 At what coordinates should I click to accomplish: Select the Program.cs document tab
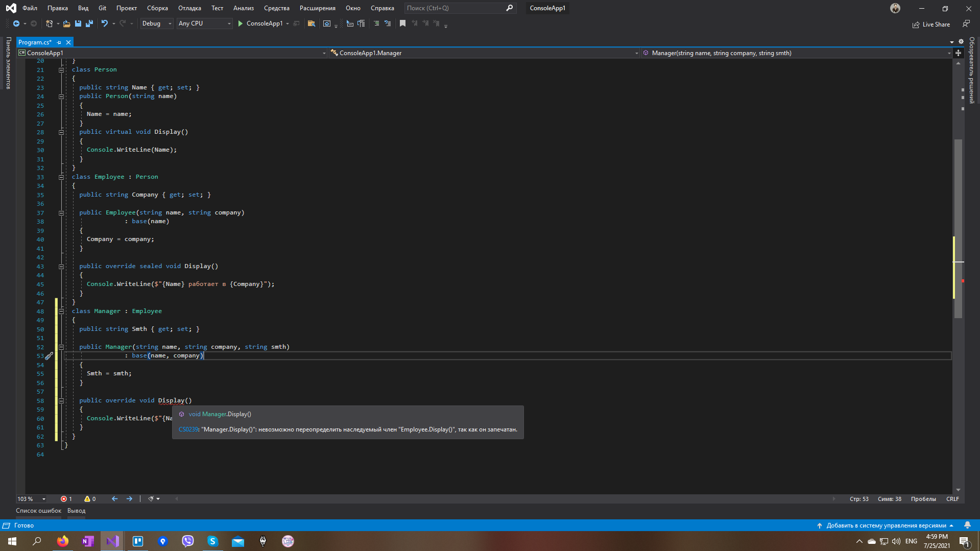coord(35,42)
